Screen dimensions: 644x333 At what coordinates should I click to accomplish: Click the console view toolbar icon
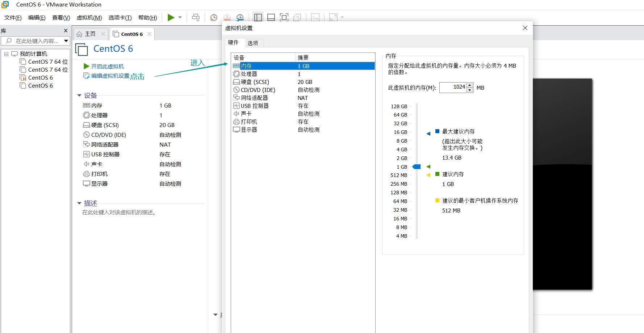pos(315,17)
